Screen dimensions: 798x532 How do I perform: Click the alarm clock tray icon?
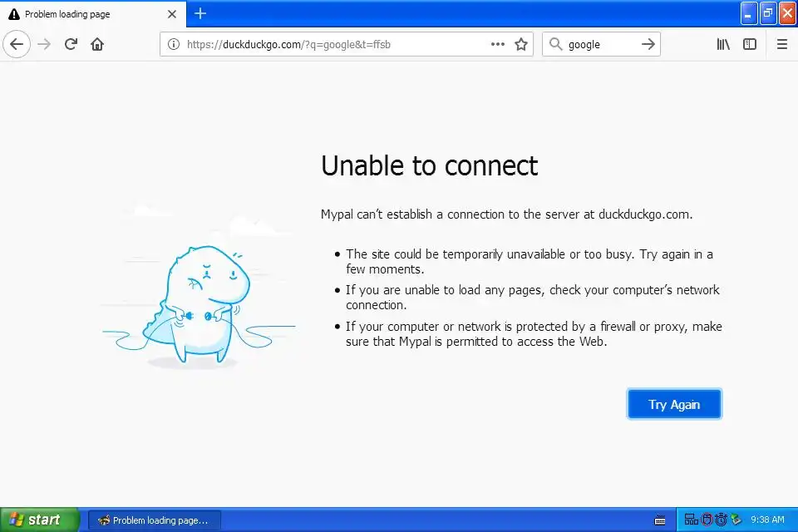pos(721,520)
